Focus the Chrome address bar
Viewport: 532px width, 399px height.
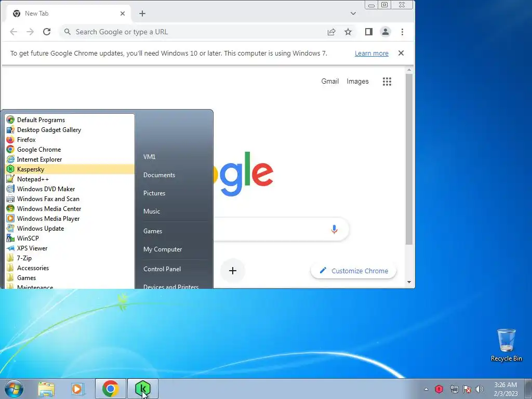[193, 32]
